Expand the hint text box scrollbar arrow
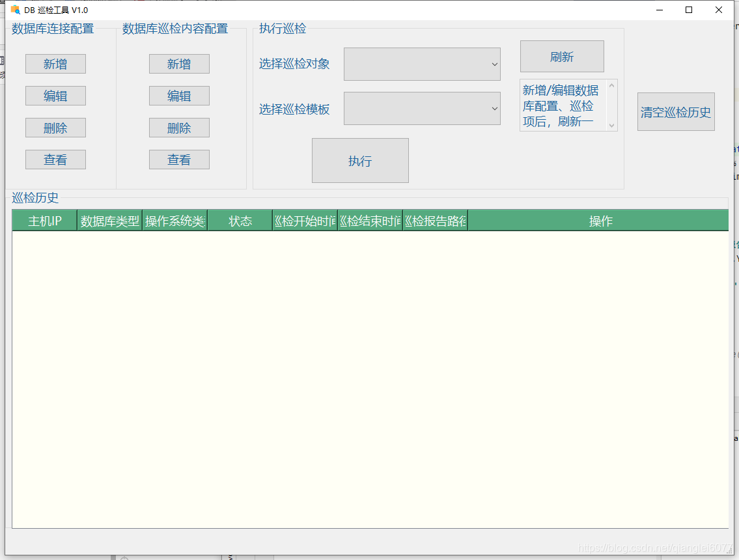Screen dimensions: 739x560 point(611,84)
